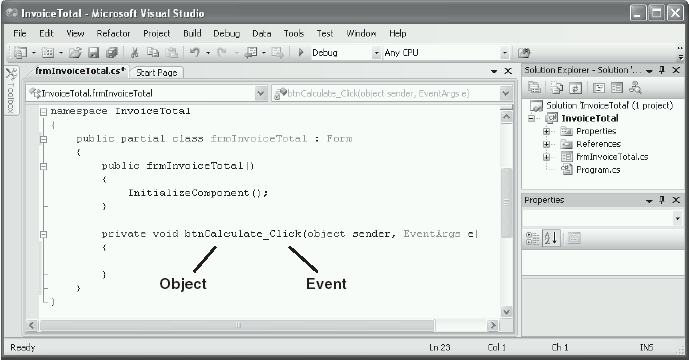The width and height of the screenshot is (689, 360).
Task: Open the Build menu
Action: pos(192,33)
